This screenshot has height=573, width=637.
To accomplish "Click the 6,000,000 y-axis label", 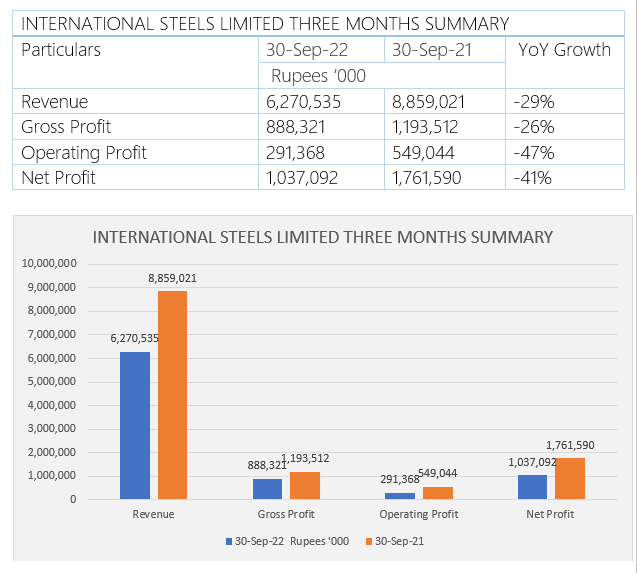I will [52, 358].
